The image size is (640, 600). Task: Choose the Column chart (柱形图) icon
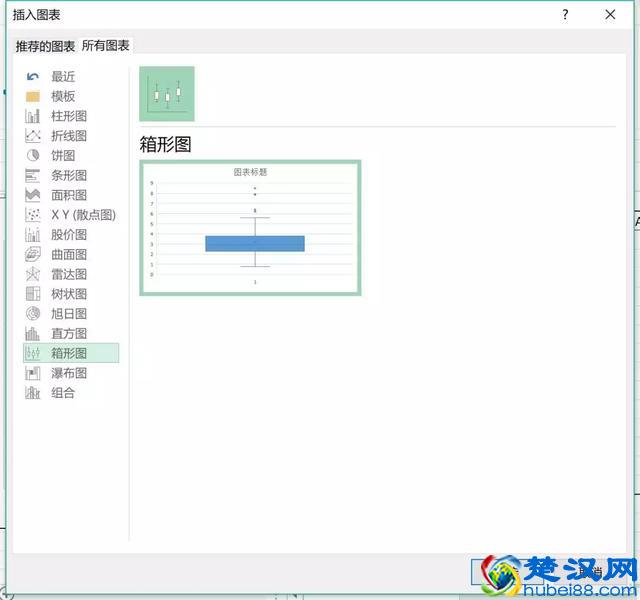33,116
